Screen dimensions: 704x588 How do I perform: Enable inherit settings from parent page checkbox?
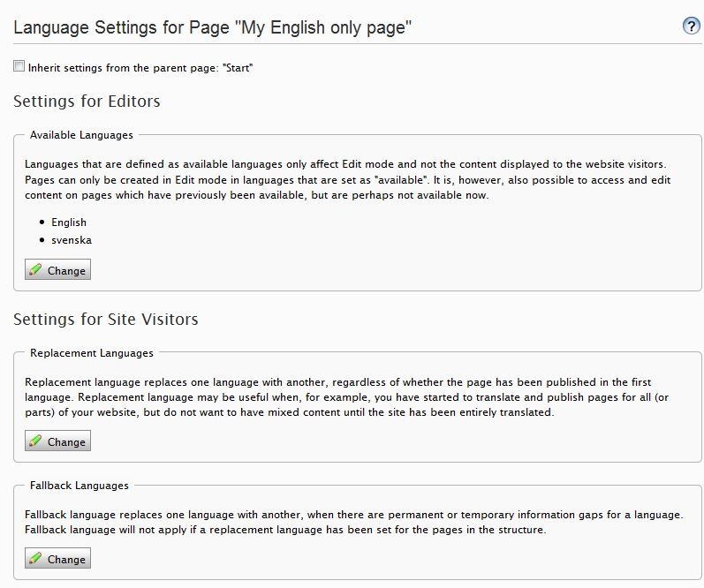(19, 66)
